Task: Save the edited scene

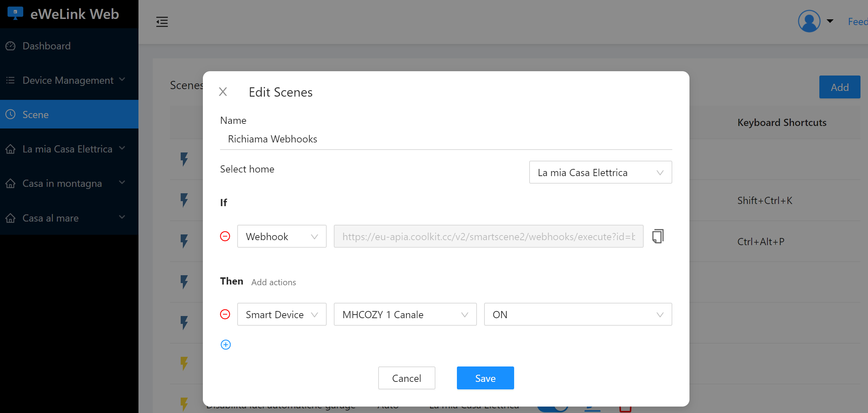Action: coord(485,378)
